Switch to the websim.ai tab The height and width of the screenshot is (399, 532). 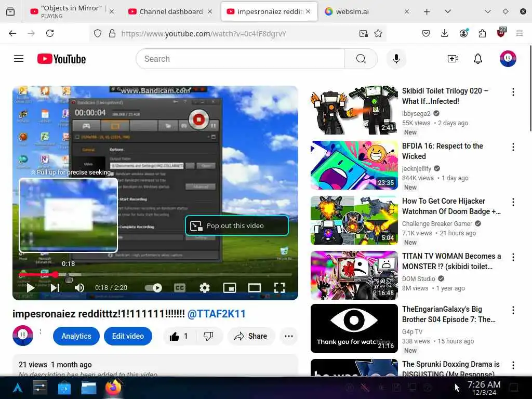click(x=366, y=11)
